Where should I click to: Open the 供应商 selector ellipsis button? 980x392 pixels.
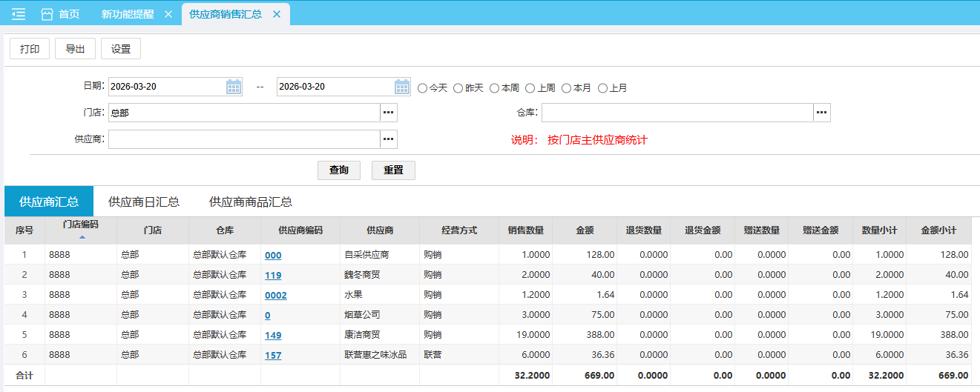389,139
